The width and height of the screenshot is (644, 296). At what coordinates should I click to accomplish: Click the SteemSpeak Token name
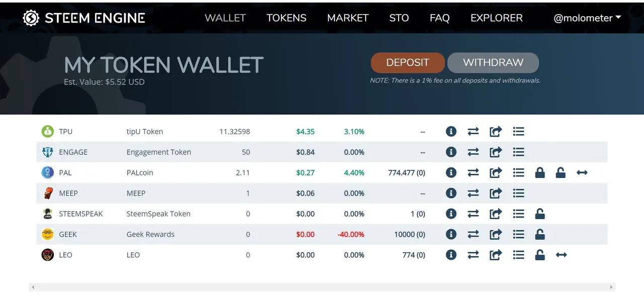pos(158,214)
